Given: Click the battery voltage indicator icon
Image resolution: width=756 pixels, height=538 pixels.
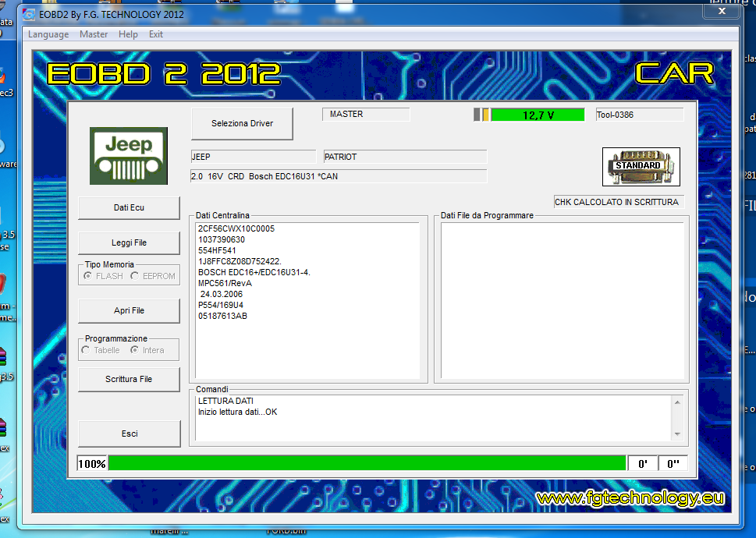Looking at the screenshot, I should click(x=483, y=115).
